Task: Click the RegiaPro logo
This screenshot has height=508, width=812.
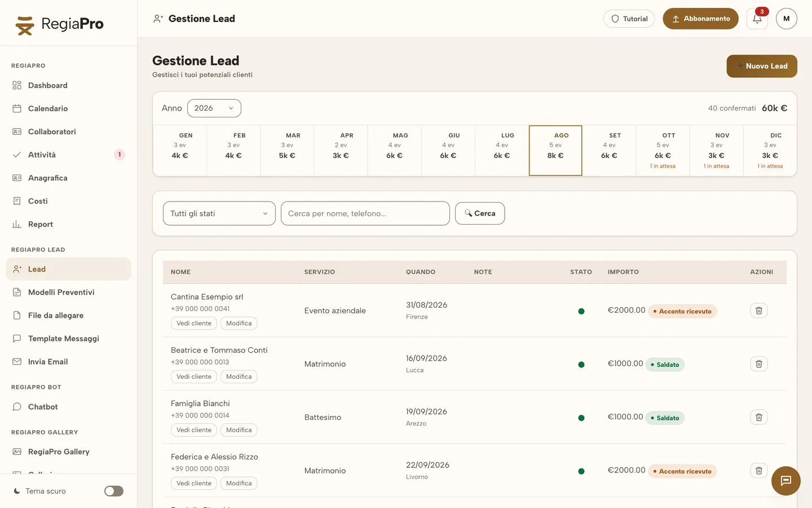Action: (x=59, y=24)
